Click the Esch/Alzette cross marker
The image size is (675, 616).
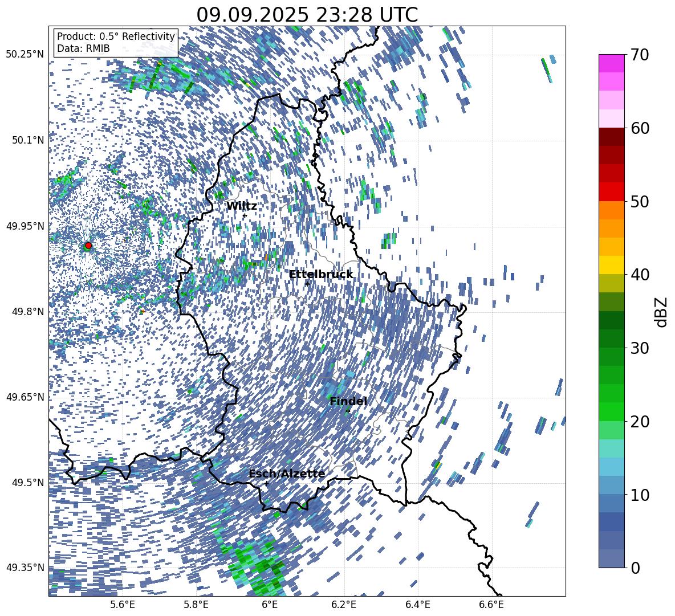(266, 483)
